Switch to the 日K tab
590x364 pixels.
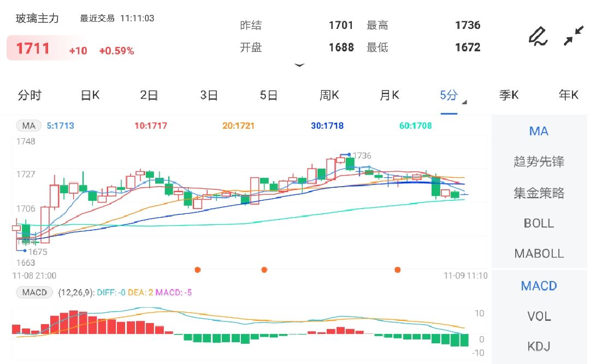(89, 95)
